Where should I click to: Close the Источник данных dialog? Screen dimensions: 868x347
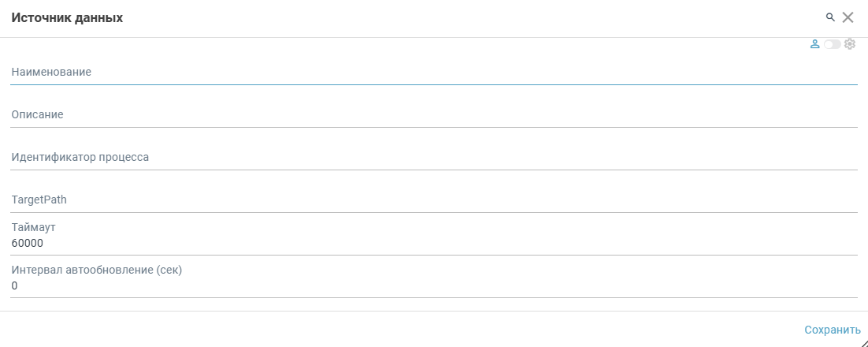pyautogui.click(x=848, y=17)
